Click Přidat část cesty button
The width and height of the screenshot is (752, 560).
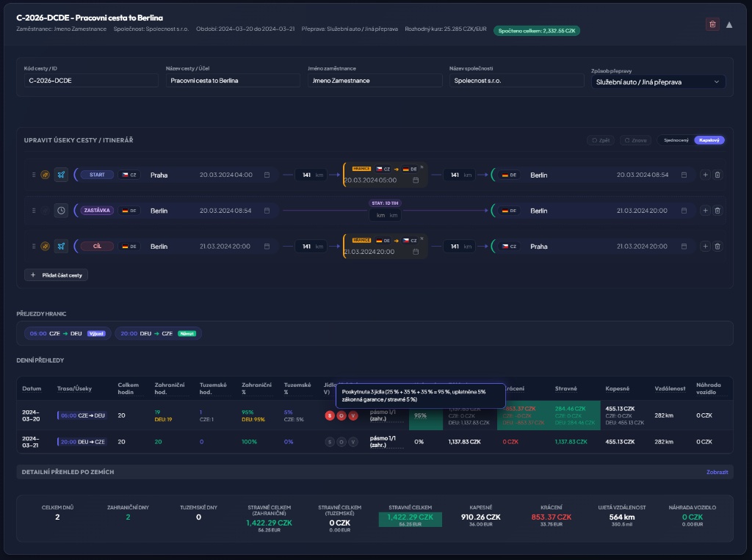tap(56, 275)
